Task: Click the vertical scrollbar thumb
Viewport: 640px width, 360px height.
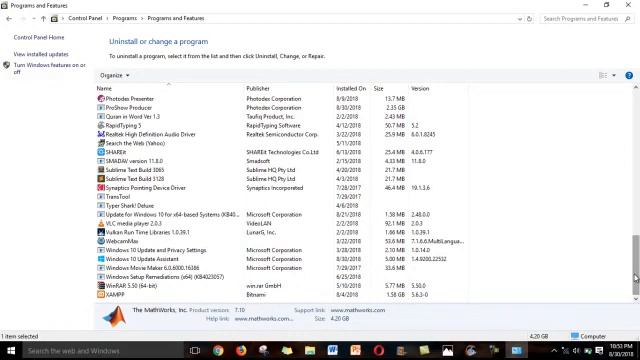Action: point(636,264)
